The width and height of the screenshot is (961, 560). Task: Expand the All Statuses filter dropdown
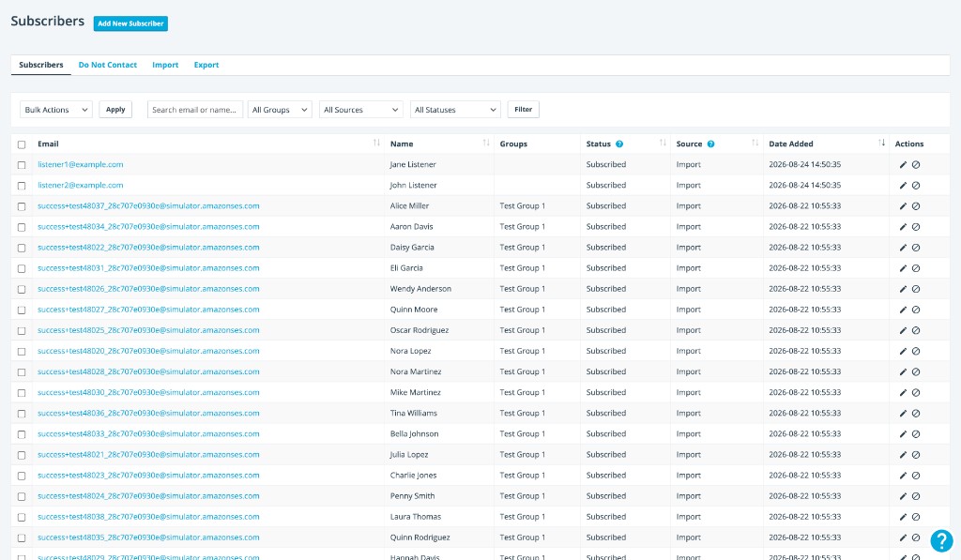tap(455, 110)
